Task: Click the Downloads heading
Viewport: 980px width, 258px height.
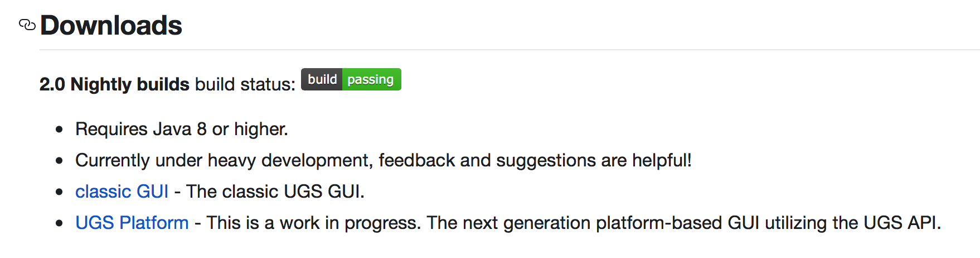Action: [111, 26]
